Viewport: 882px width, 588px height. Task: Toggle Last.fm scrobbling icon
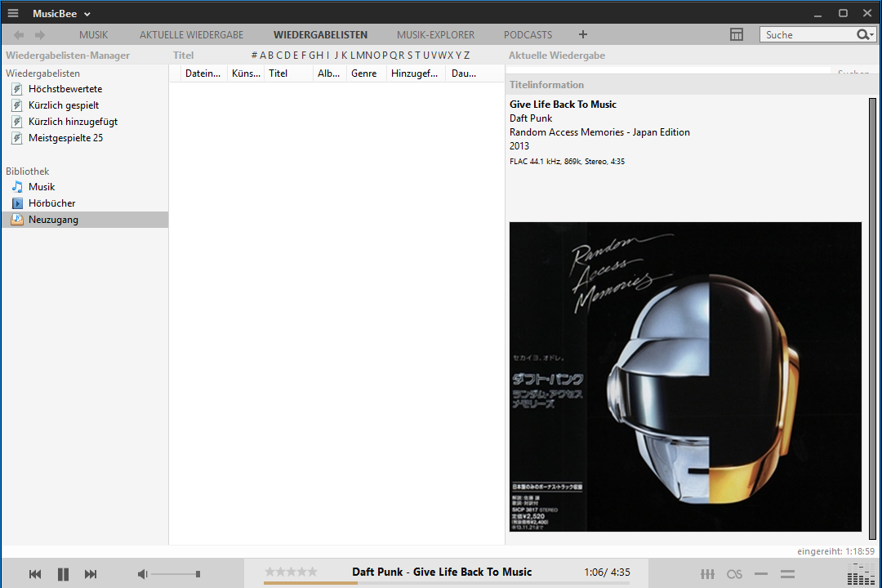click(x=735, y=574)
